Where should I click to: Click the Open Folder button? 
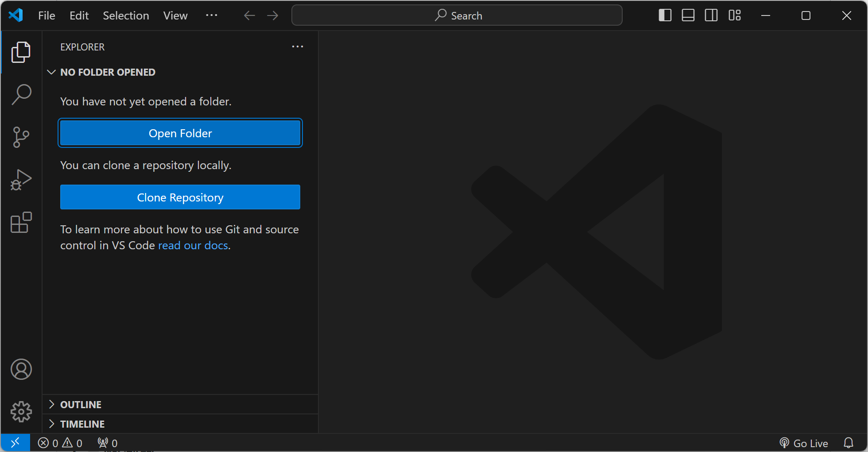pyautogui.click(x=180, y=133)
